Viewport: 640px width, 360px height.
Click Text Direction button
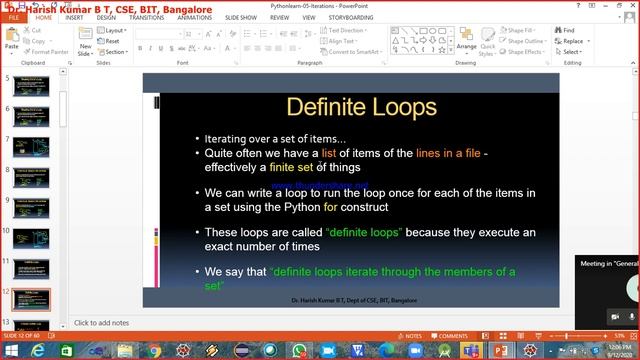pos(343,30)
